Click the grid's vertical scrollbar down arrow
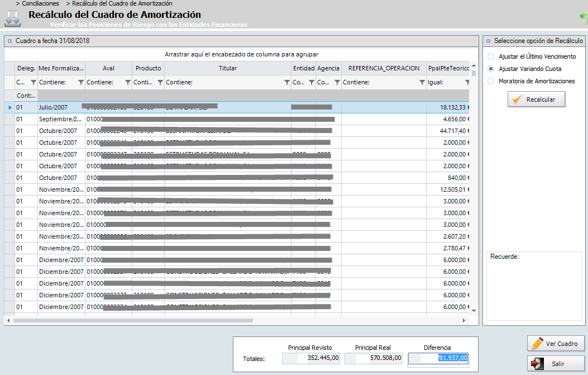 474,310
